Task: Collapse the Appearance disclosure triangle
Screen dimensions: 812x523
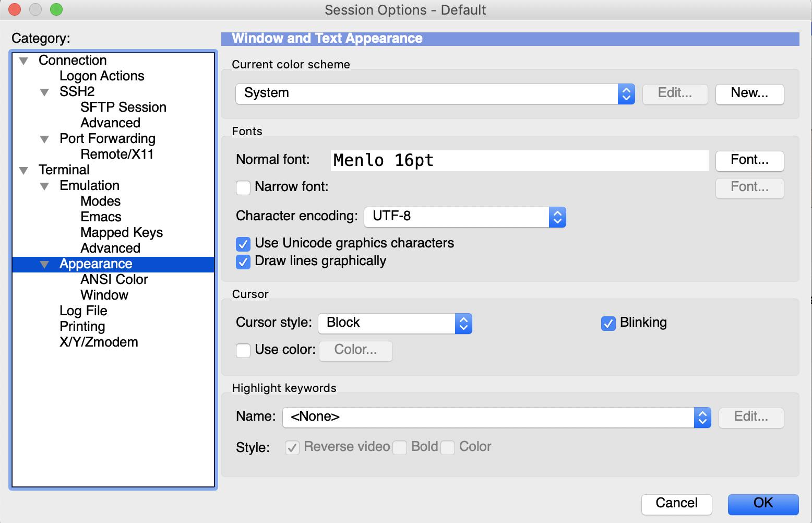Action: tap(44, 264)
